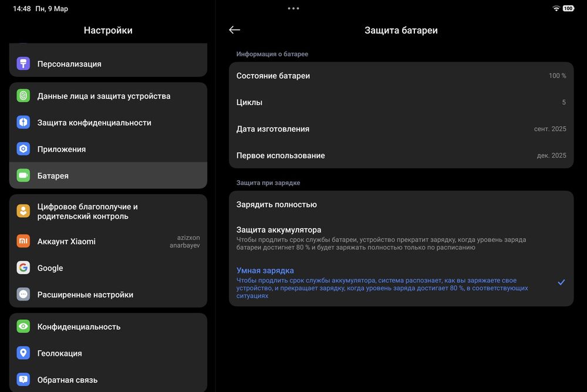Open Защита конфиденциальности settings

tap(108, 123)
